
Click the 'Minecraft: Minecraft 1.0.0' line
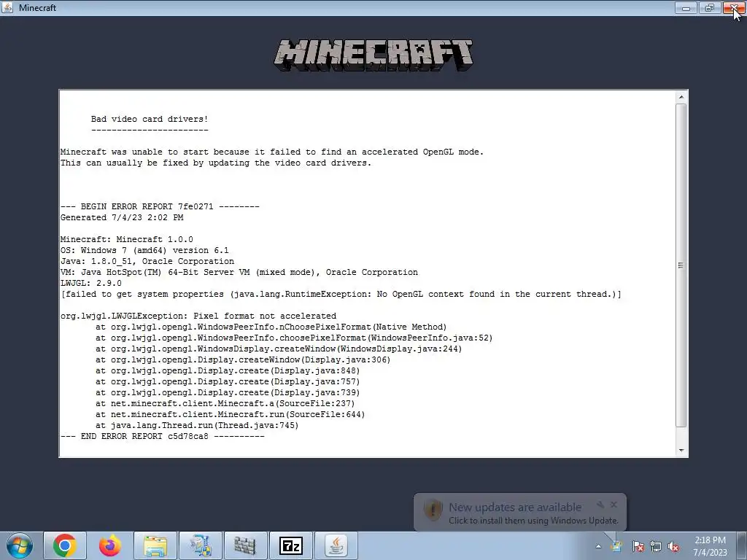[127, 239]
